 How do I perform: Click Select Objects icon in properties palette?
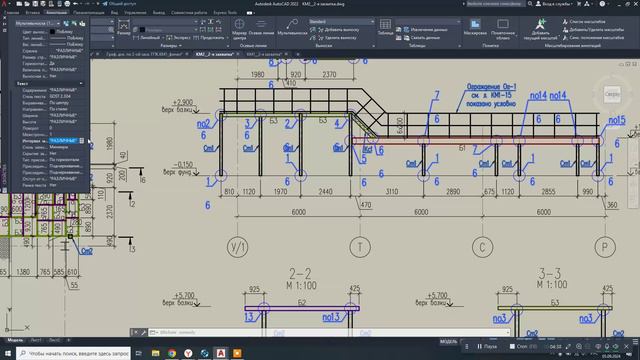tap(74, 24)
